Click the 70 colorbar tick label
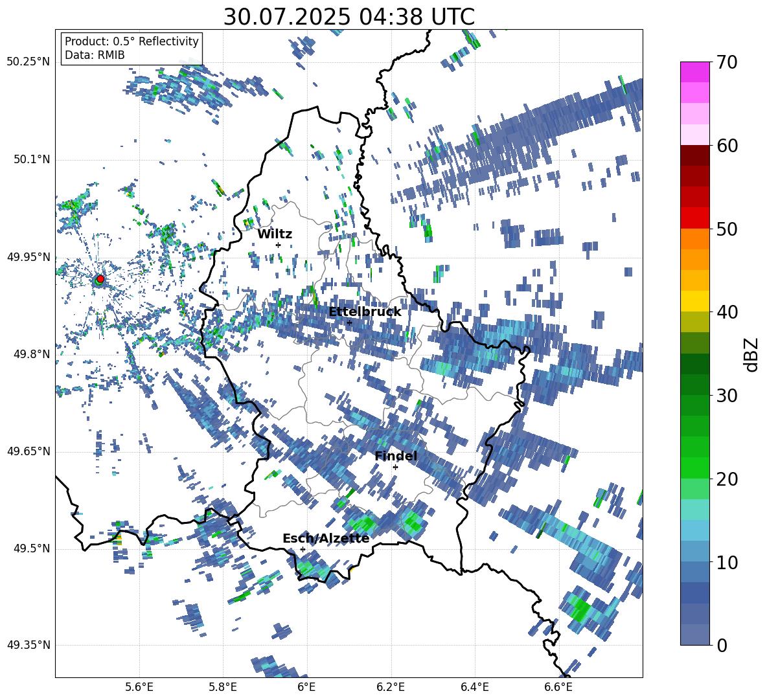 727,63
